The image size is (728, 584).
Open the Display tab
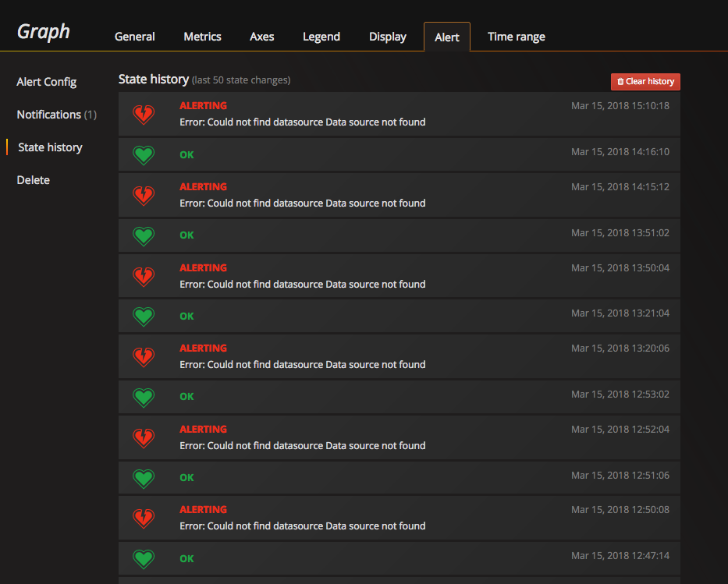[x=387, y=37]
